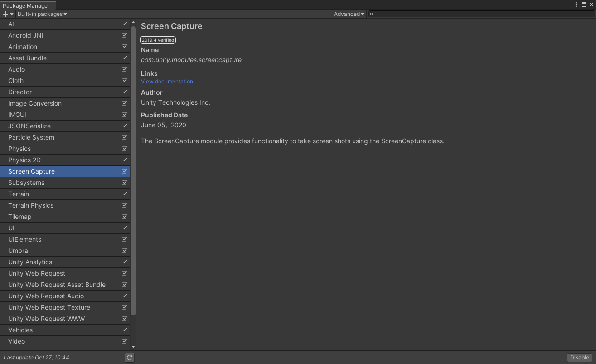Screen dimensions: 596x364
Task: Click inside the search input field
Action: point(453,14)
